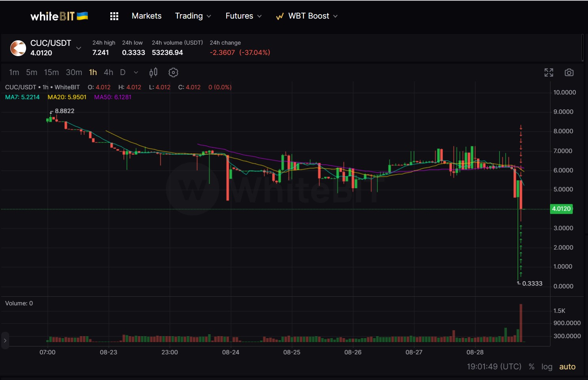Expand the Trading menu dropdown
The width and height of the screenshot is (588, 380).
click(x=193, y=16)
